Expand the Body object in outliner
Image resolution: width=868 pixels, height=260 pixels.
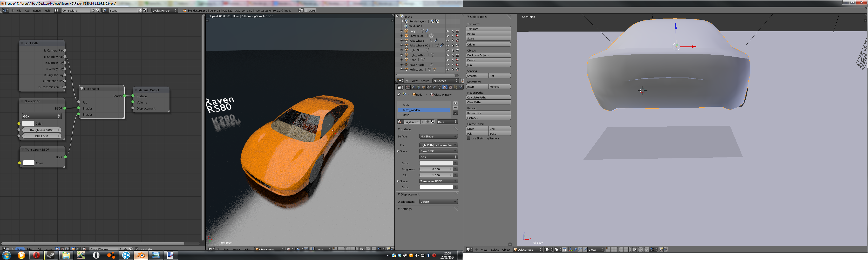402,31
